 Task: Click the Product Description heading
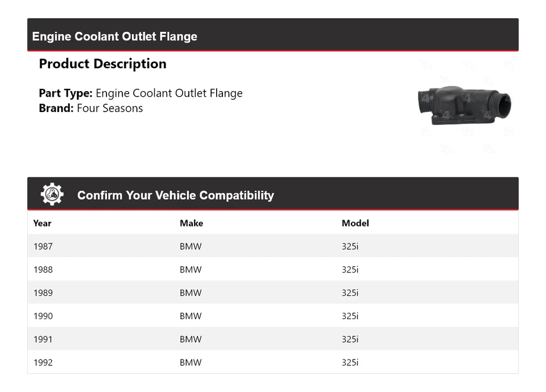pyautogui.click(x=102, y=64)
